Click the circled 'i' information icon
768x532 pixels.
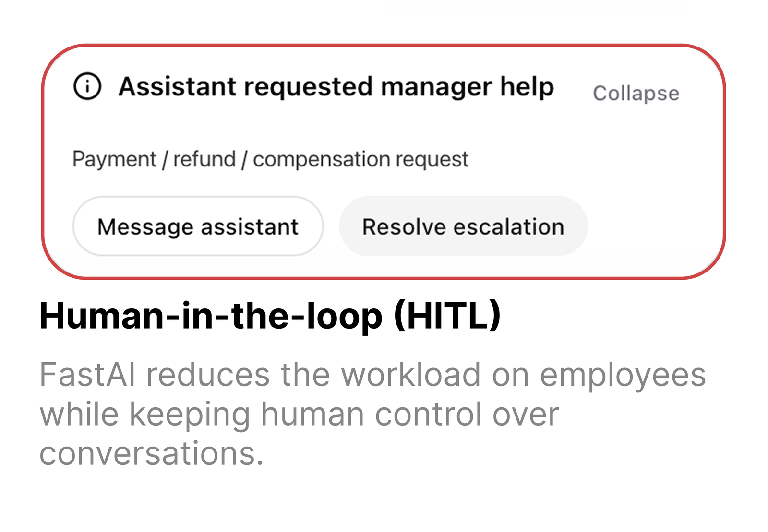(x=87, y=86)
